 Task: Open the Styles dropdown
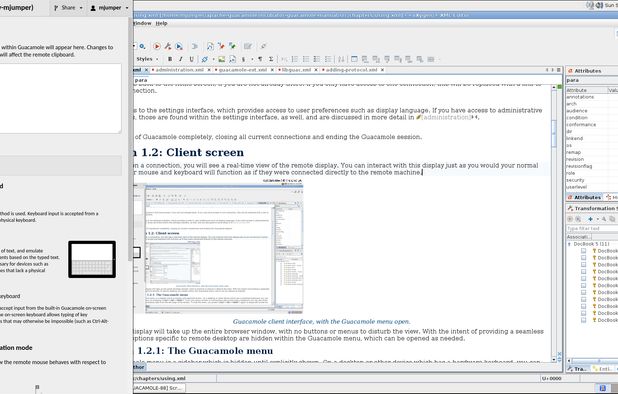point(147,59)
